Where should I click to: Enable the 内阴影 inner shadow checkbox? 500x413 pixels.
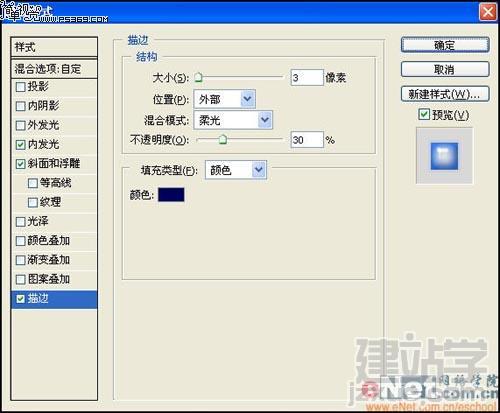coord(20,106)
